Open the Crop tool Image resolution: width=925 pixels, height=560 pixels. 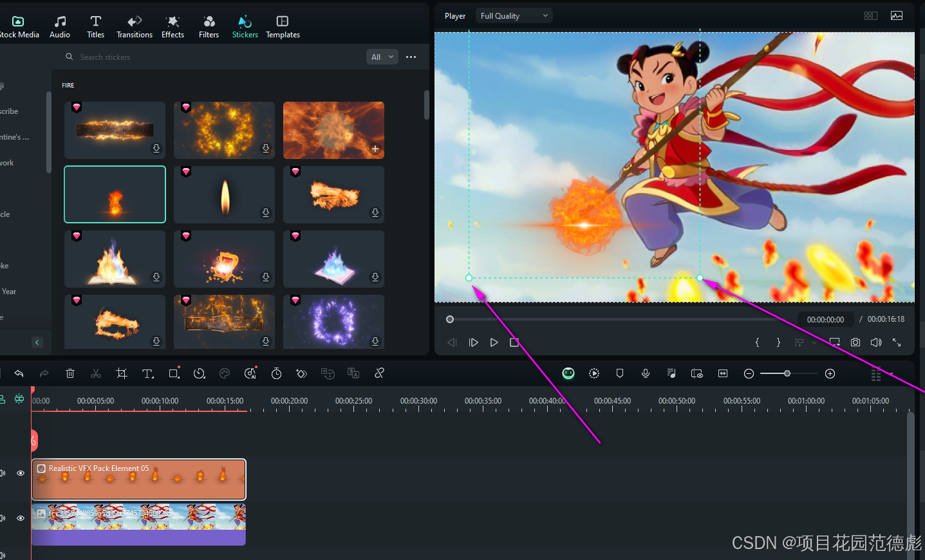(x=121, y=373)
